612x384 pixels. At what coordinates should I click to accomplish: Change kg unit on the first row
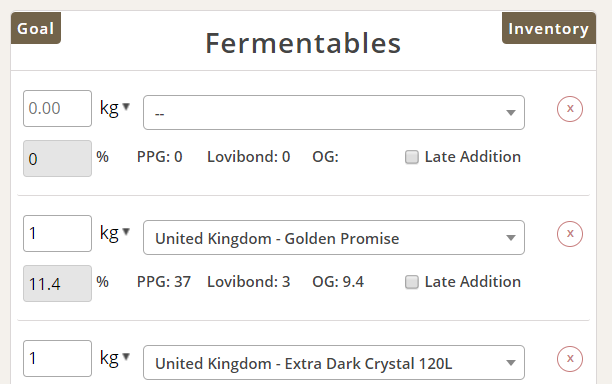pos(115,108)
